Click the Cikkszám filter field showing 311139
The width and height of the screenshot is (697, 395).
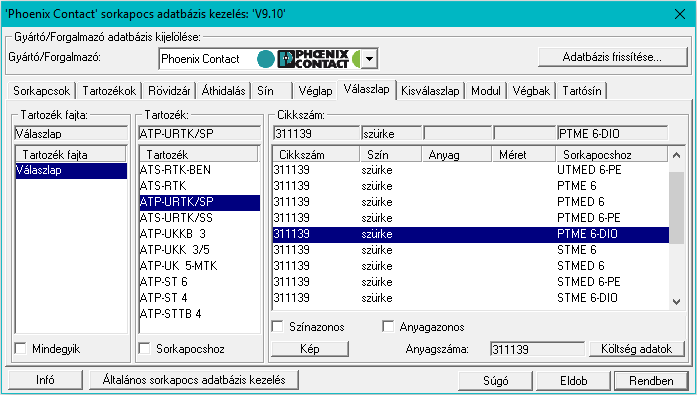tap(316, 133)
